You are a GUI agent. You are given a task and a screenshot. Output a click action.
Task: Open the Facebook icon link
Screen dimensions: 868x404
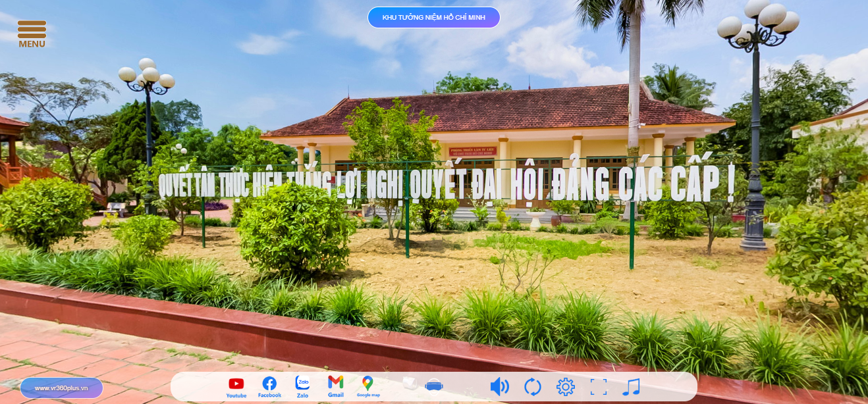pos(269,387)
